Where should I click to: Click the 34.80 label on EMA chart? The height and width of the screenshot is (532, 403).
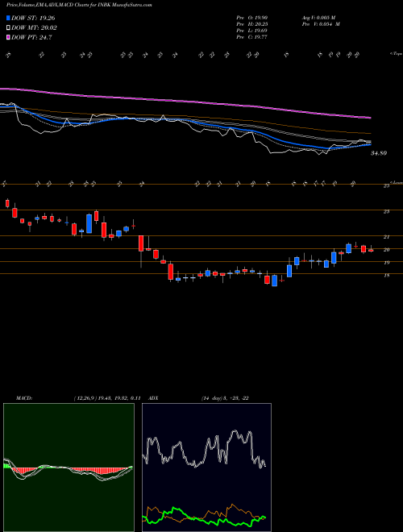(379, 153)
